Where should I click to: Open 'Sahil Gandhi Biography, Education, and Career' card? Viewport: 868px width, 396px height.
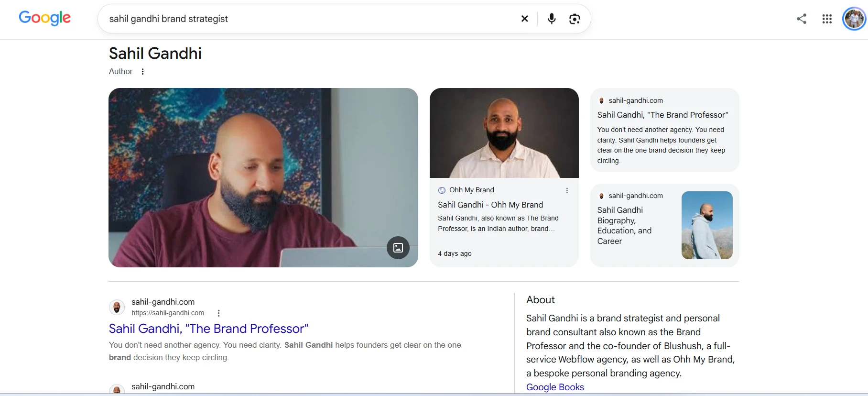pos(665,225)
